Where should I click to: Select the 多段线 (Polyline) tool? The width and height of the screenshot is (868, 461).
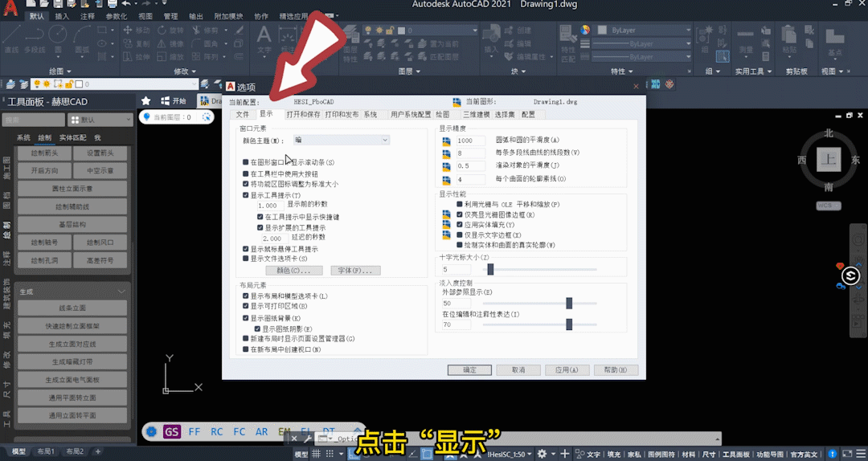coord(35,39)
